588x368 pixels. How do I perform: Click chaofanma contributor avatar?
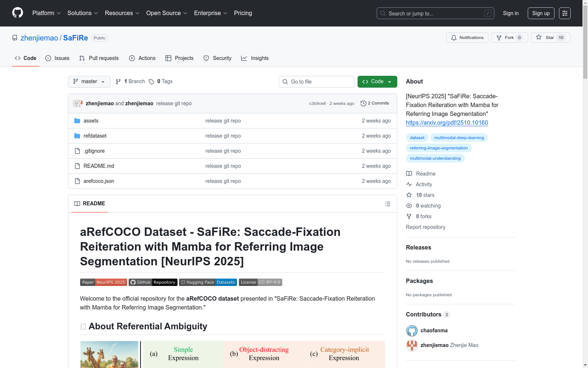pos(412,330)
